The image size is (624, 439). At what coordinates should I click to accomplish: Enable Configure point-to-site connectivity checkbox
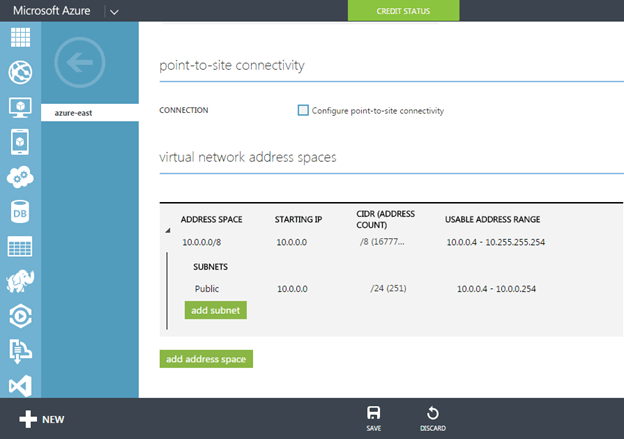(x=303, y=110)
